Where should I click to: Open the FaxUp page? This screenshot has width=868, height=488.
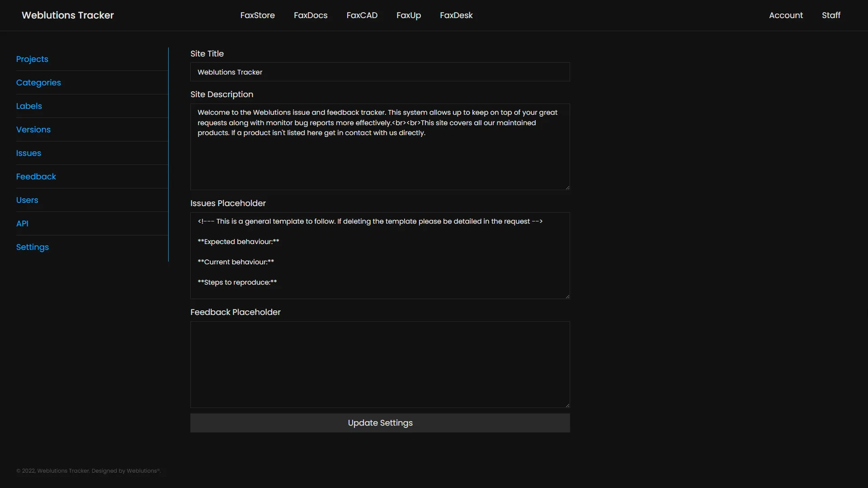[408, 15]
